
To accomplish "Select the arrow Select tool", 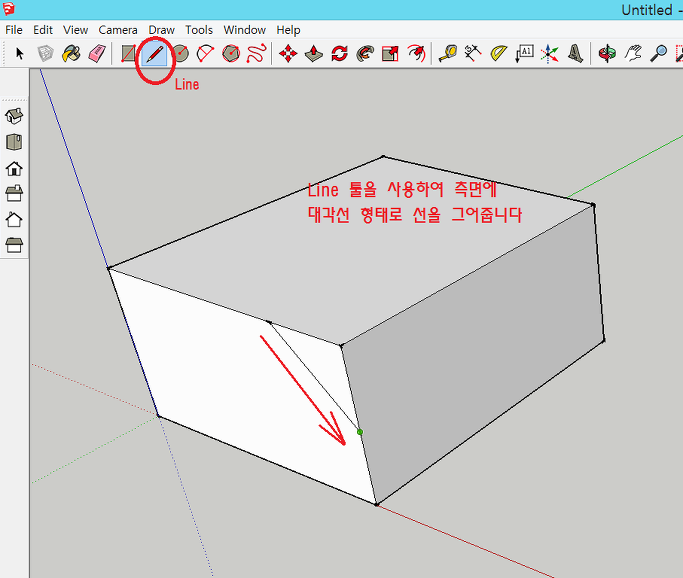I will (19, 54).
